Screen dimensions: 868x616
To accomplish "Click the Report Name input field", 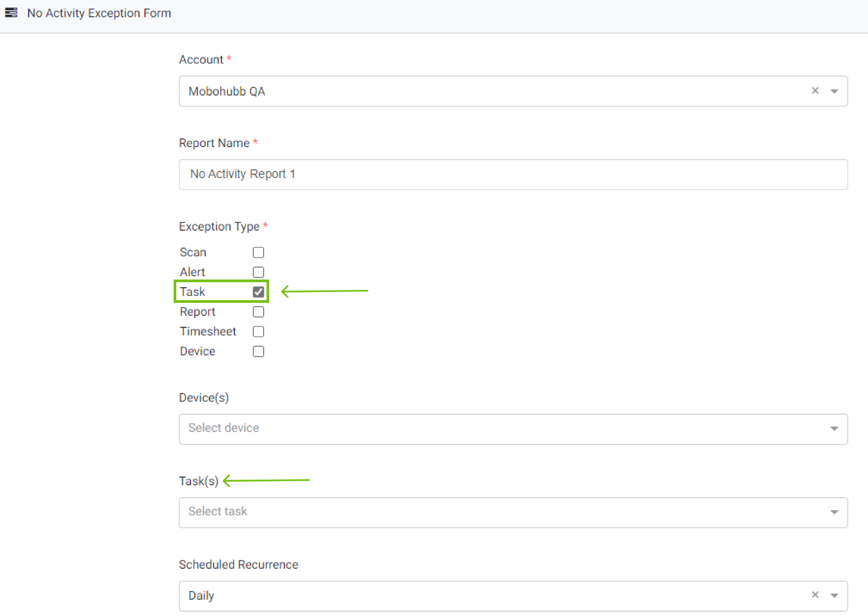I will (513, 174).
